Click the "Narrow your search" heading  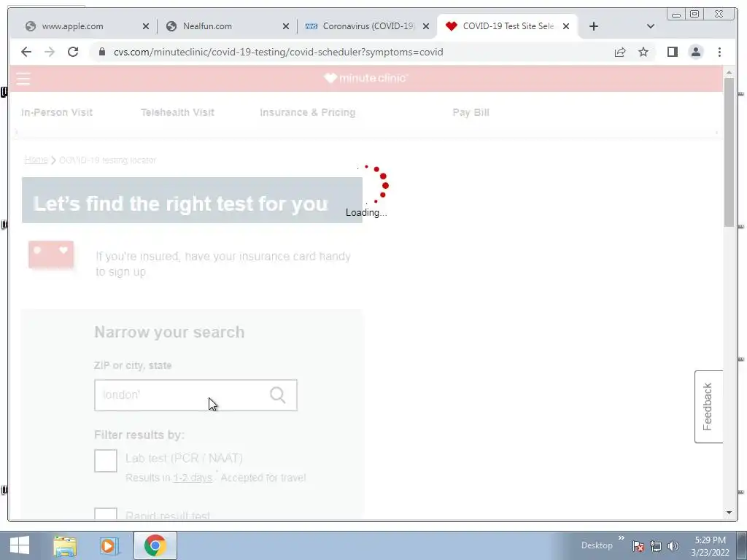(x=169, y=332)
